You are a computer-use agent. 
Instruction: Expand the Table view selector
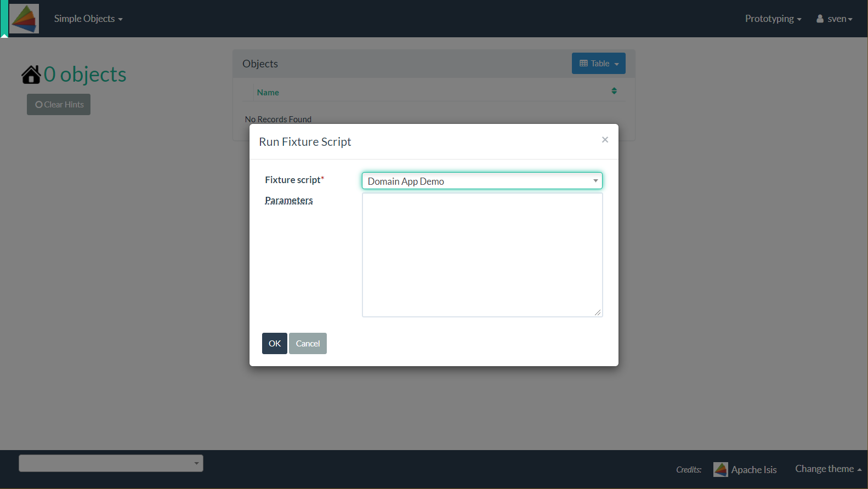598,64
